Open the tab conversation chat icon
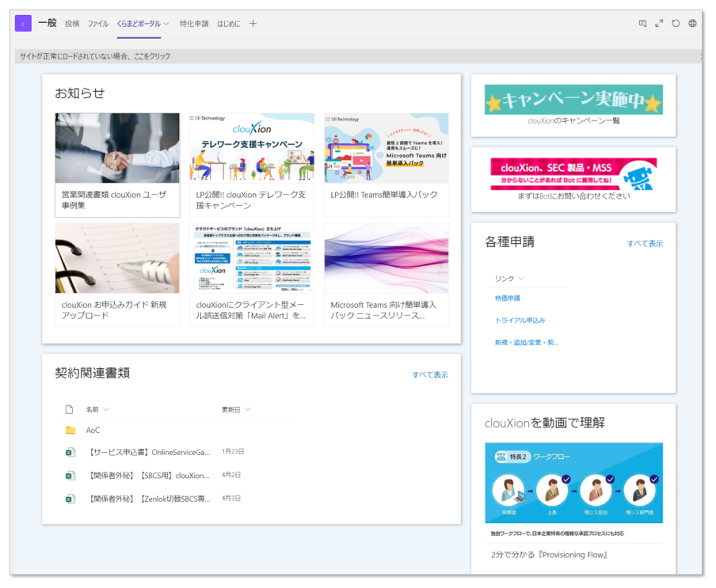The image size is (716, 588). pyautogui.click(x=642, y=24)
